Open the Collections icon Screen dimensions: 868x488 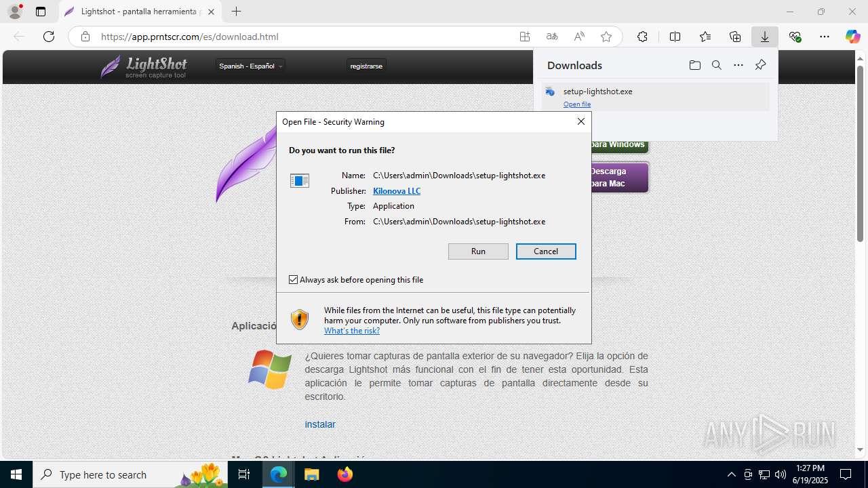pos(735,37)
